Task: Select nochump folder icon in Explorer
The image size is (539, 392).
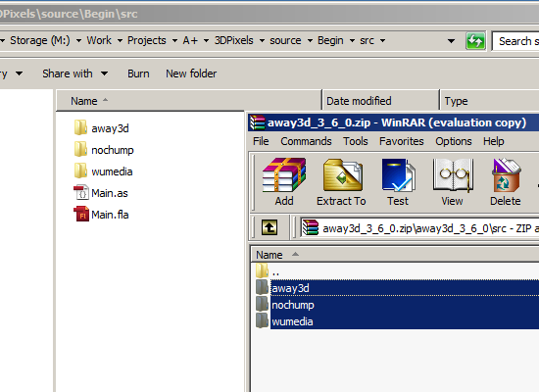Action: (80, 149)
